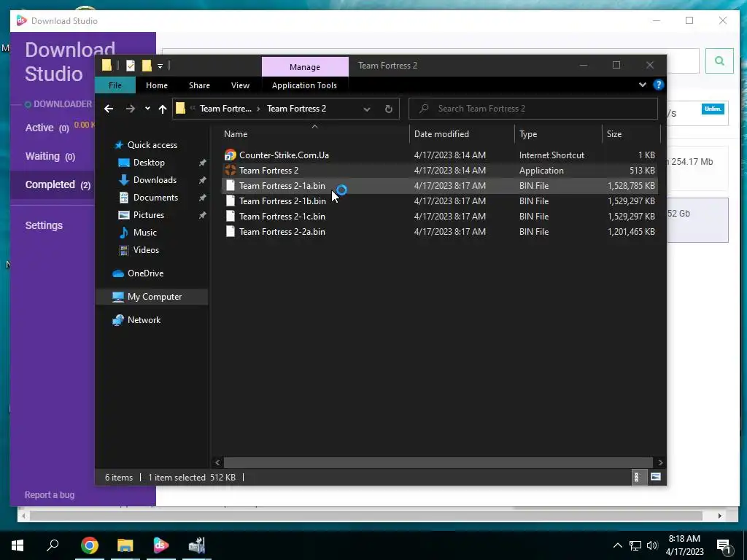Open Network in the navigation pane
The height and width of the screenshot is (560, 747).
coord(144,320)
